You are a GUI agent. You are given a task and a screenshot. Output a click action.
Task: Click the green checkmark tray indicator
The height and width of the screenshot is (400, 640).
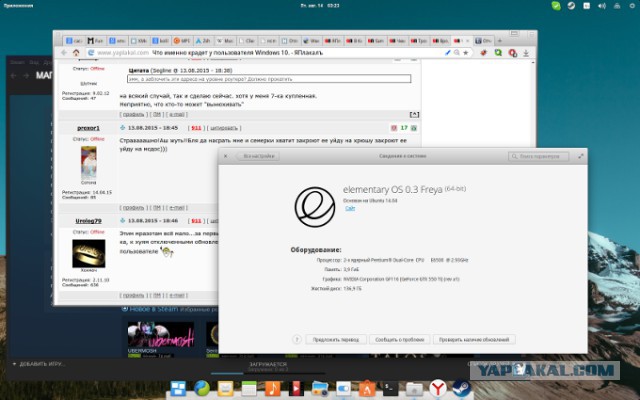coord(556,6)
